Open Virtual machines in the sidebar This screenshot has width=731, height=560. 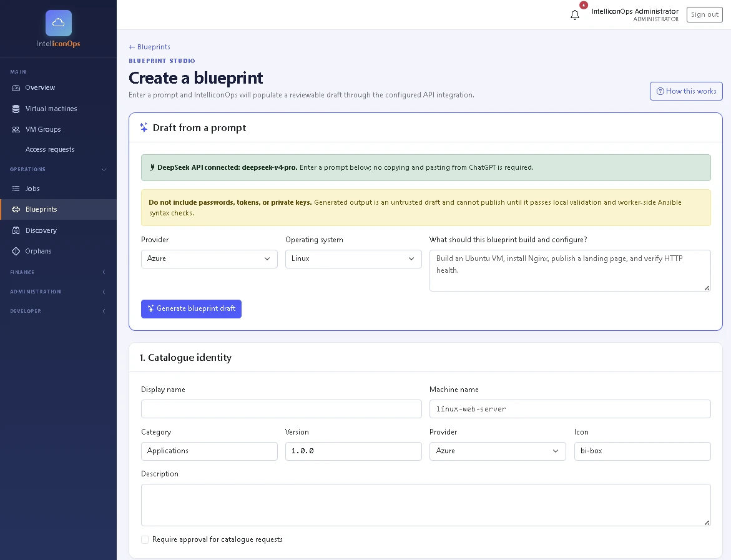tap(58, 109)
